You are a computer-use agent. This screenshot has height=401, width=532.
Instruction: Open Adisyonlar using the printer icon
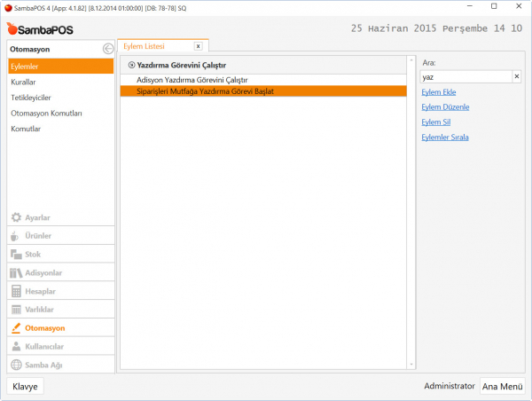(16, 273)
